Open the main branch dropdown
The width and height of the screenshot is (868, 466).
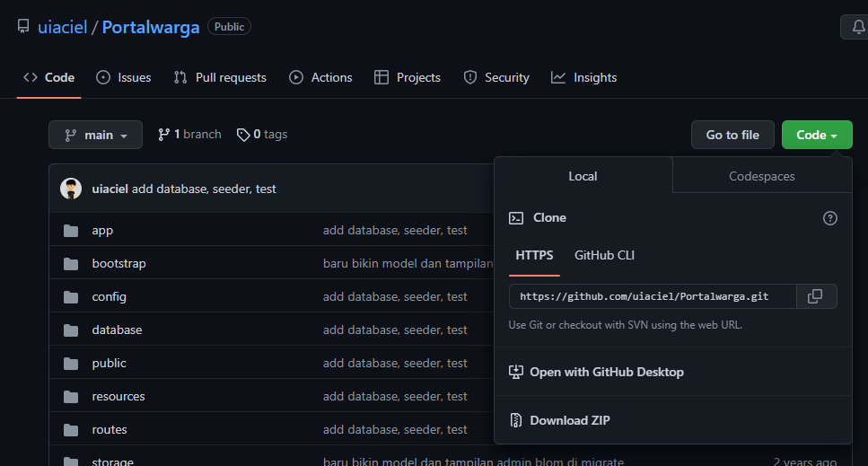click(96, 135)
